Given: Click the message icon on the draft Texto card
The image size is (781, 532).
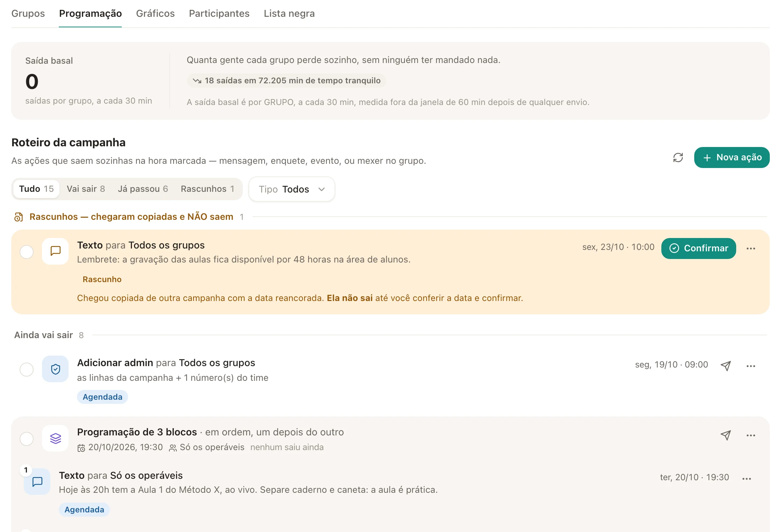Looking at the screenshot, I should click(55, 251).
